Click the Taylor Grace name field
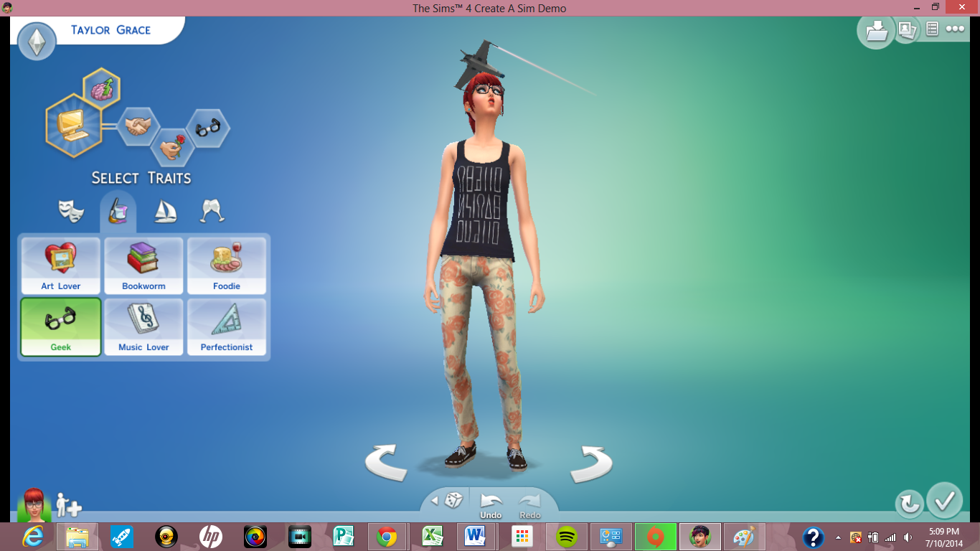The width and height of the screenshot is (980, 551). [111, 30]
